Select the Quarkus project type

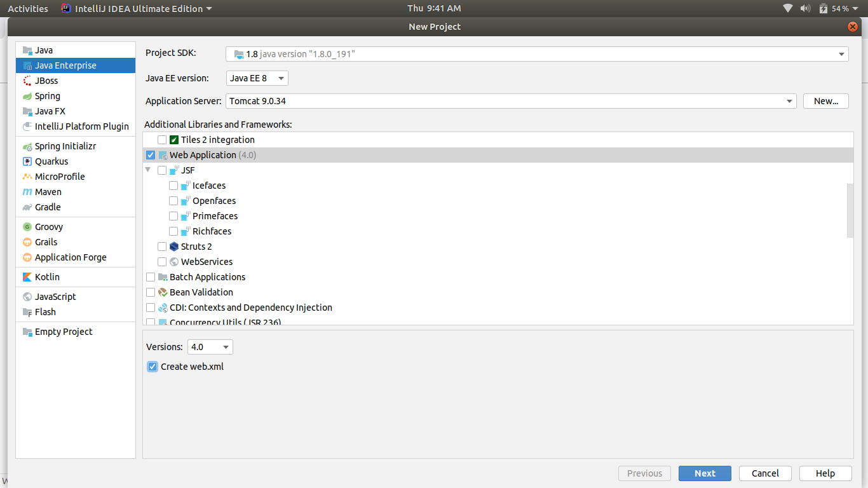click(x=76, y=161)
